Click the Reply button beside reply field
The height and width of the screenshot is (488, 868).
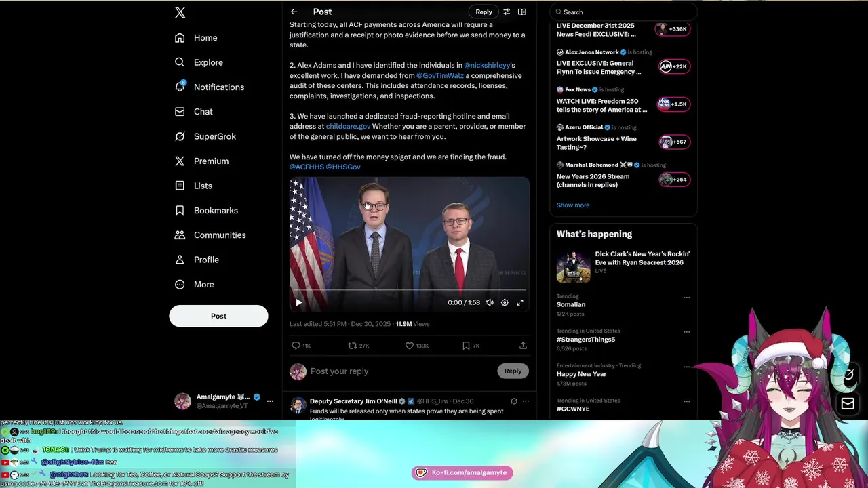tap(513, 371)
